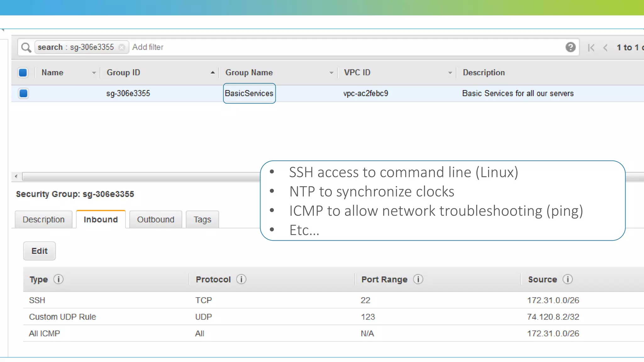Click the N/A port range cell

(367, 333)
